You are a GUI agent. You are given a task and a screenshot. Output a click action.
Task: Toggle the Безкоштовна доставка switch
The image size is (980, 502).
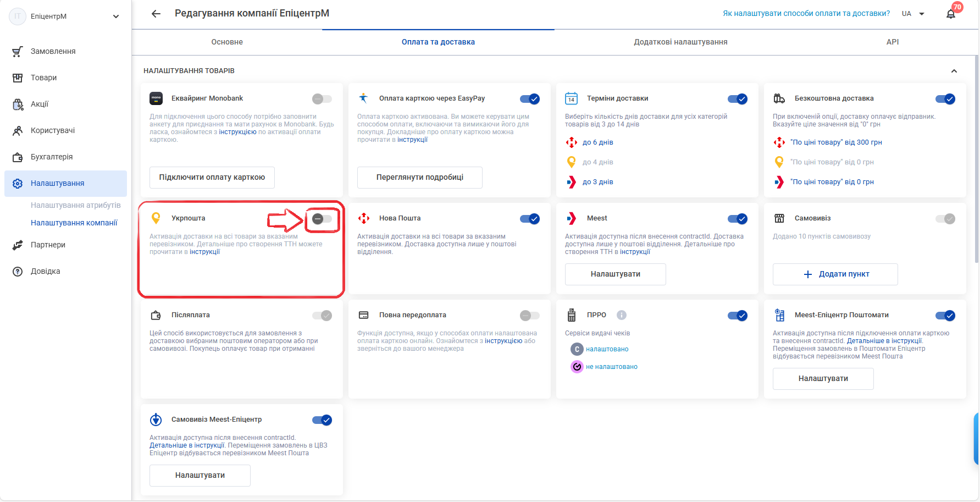[x=945, y=99]
